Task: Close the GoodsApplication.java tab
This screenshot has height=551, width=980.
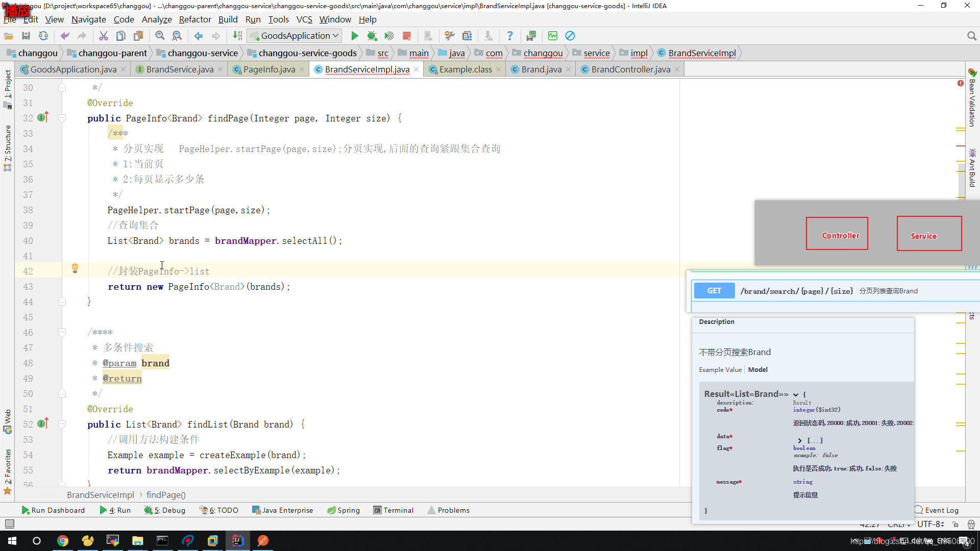Action: [123, 69]
